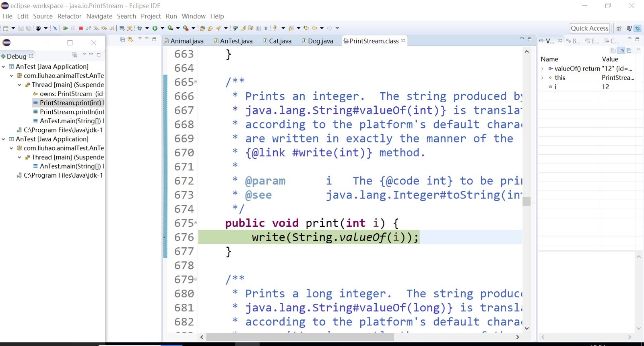This screenshot has width=644, height=346.
Task: Open the Run button dropdown arrow
Action: 162,28
